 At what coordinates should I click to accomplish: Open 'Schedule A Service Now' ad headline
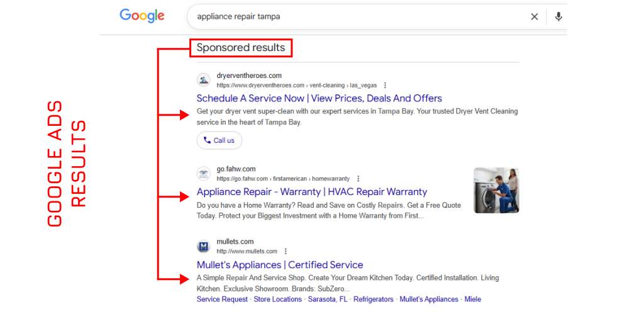[319, 98]
